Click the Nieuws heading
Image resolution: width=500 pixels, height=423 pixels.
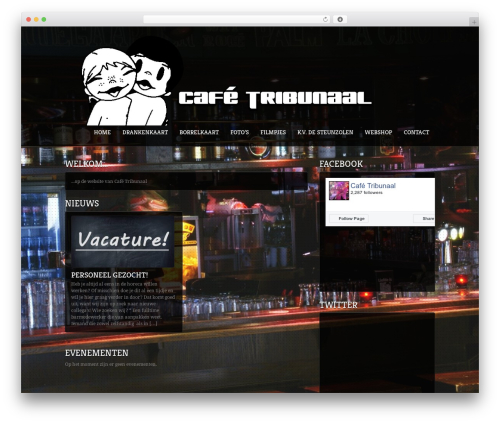(x=82, y=203)
